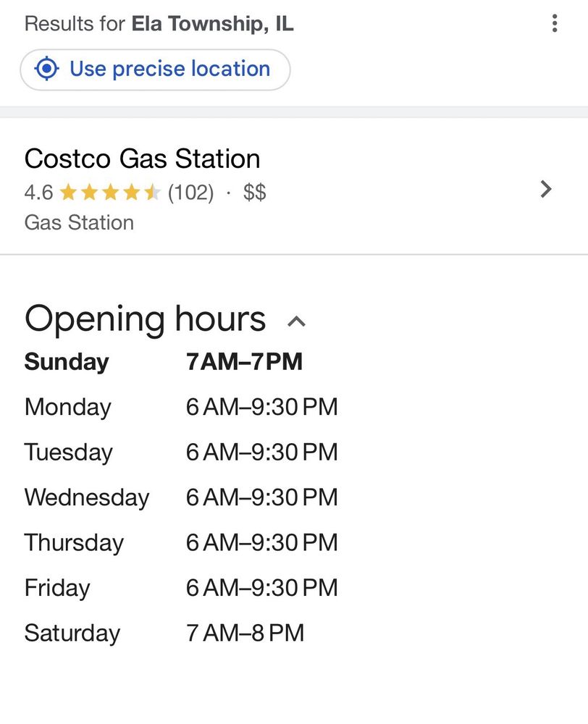Select the right arrow chevron for Costco
Viewport: 588px width, 724px height.
coord(545,190)
